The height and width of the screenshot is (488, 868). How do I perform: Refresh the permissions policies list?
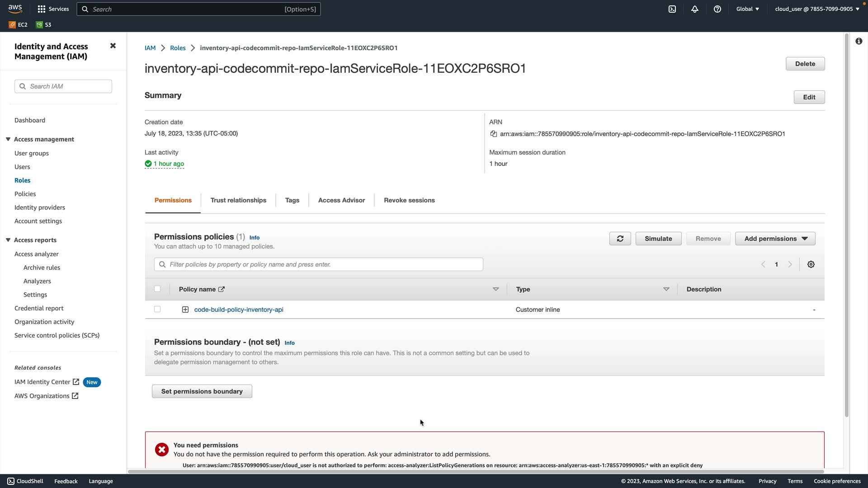point(620,239)
